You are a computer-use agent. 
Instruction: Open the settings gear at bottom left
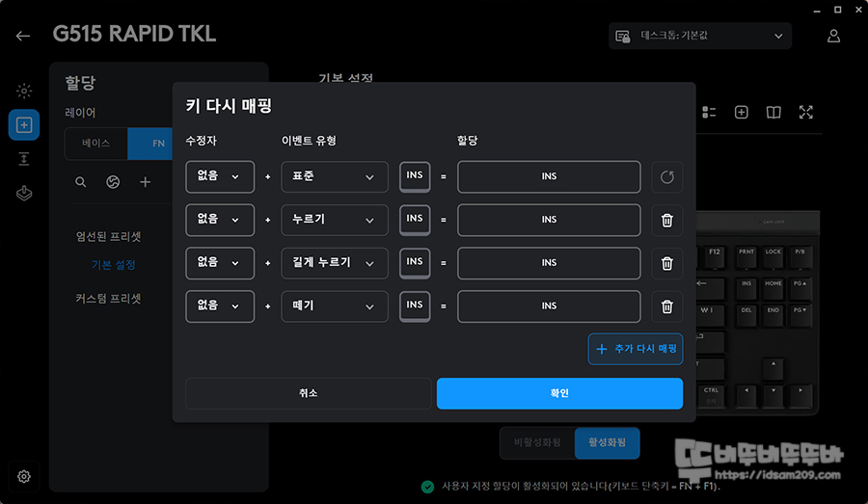pos(24,476)
